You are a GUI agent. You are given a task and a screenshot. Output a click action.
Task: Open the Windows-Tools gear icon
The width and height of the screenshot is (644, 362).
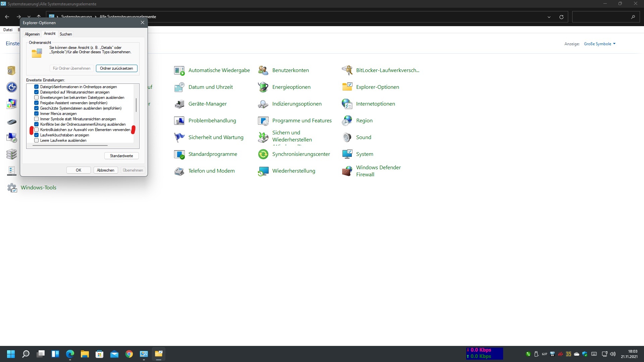pos(12,188)
